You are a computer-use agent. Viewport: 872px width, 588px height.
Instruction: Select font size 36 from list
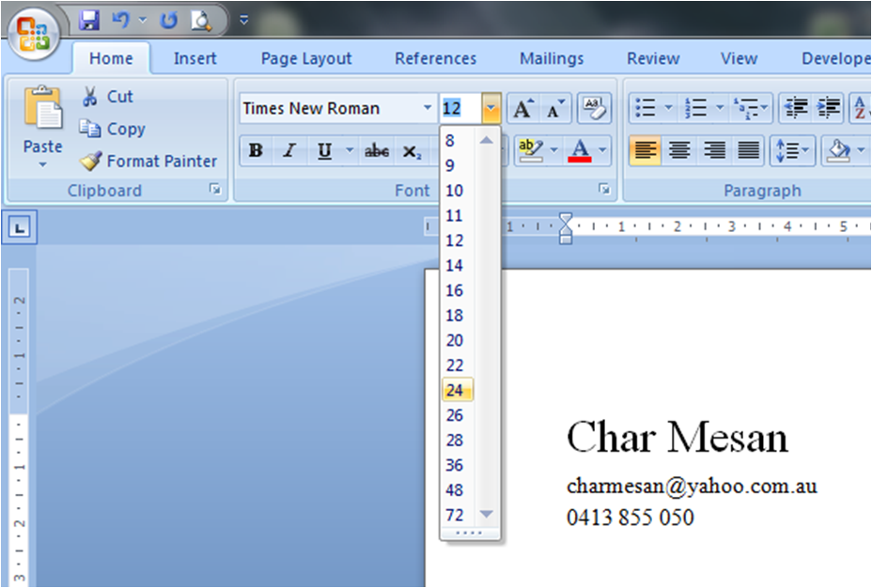[457, 465]
